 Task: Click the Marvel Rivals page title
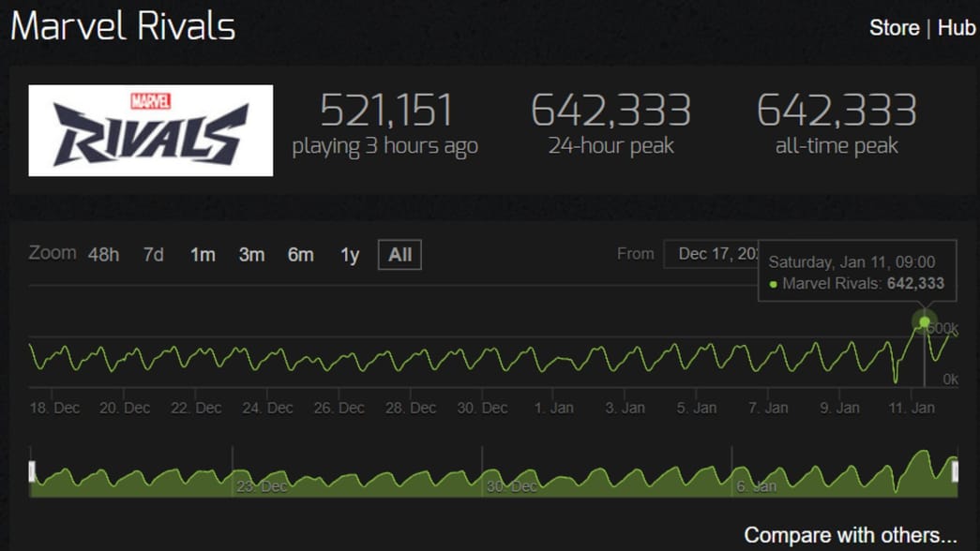123,26
